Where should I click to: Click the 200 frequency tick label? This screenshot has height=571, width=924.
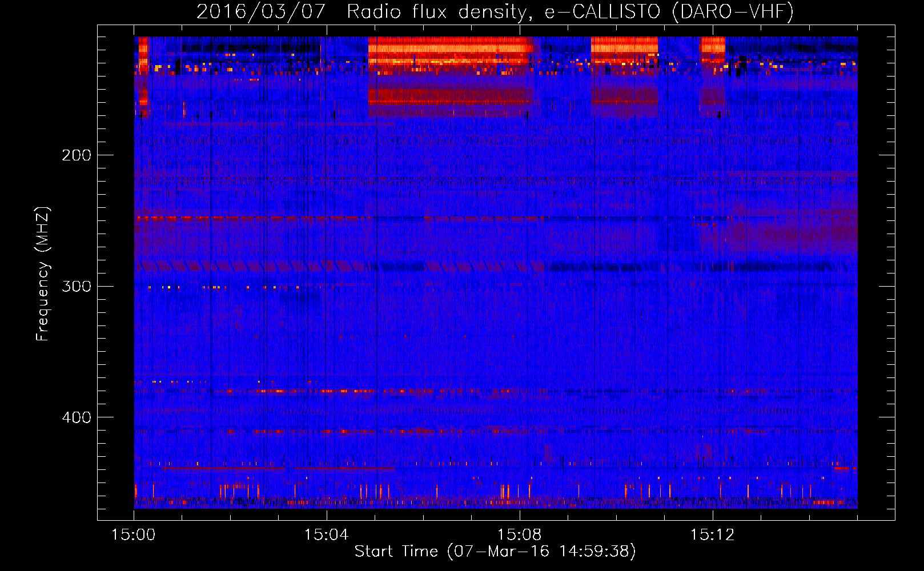point(77,155)
